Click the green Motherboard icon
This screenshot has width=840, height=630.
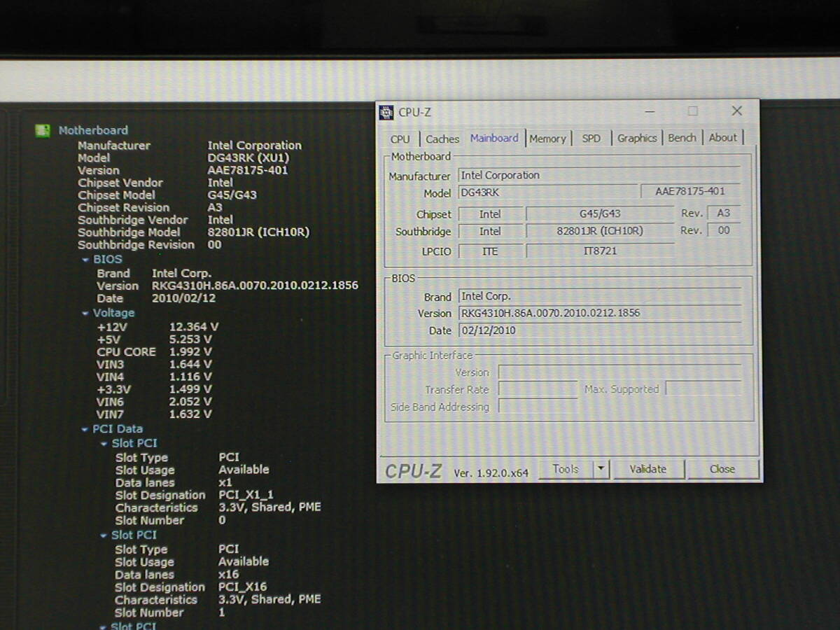(43, 131)
